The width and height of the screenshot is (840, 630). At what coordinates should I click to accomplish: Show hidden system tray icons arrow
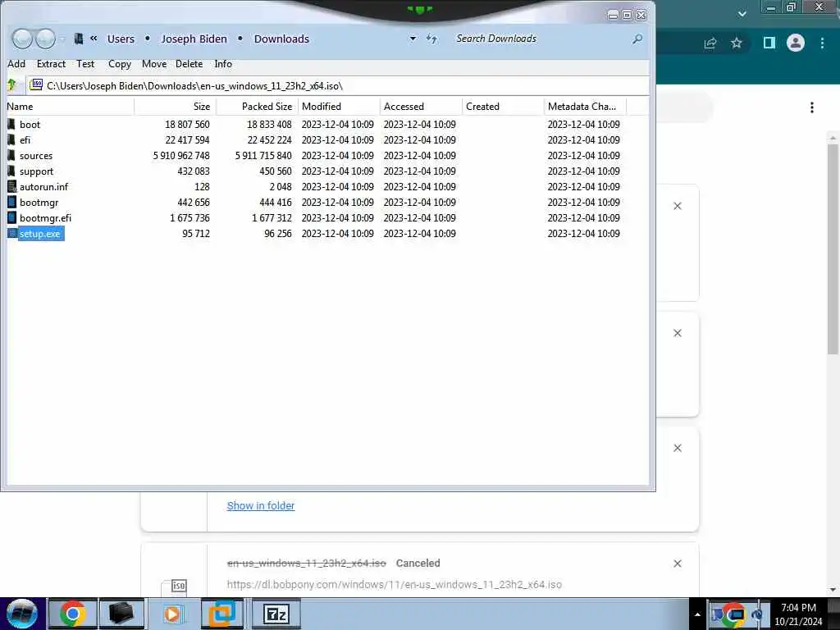click(697, 614)
